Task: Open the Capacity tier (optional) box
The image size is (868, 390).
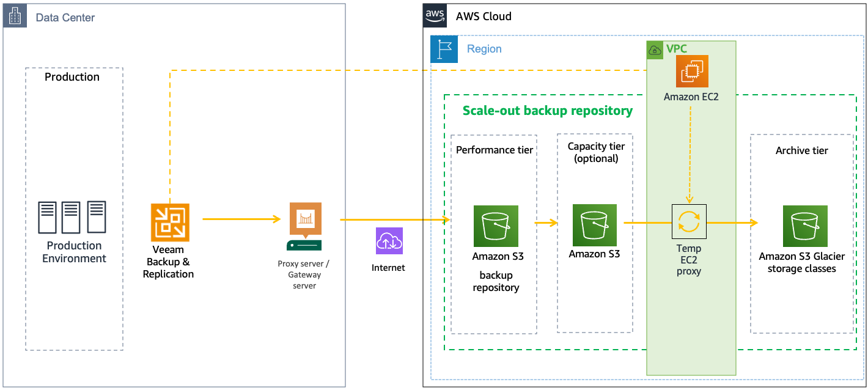Action: coord(595,152)
